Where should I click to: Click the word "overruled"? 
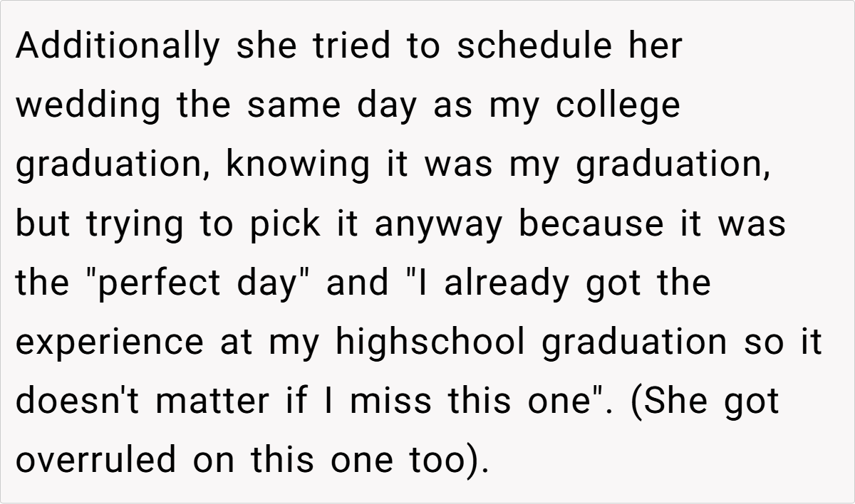click(x=95, y=460)
